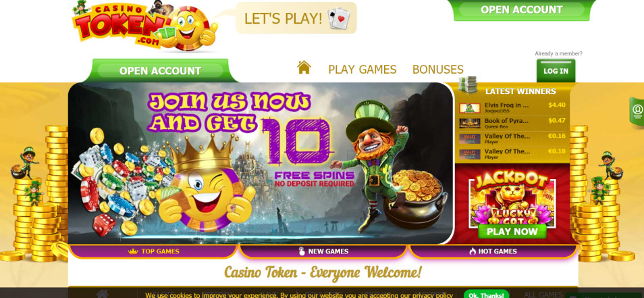Screen dimensions: 644x298
Task: Click Open Account button beside navigation
Action: (160, 71)
